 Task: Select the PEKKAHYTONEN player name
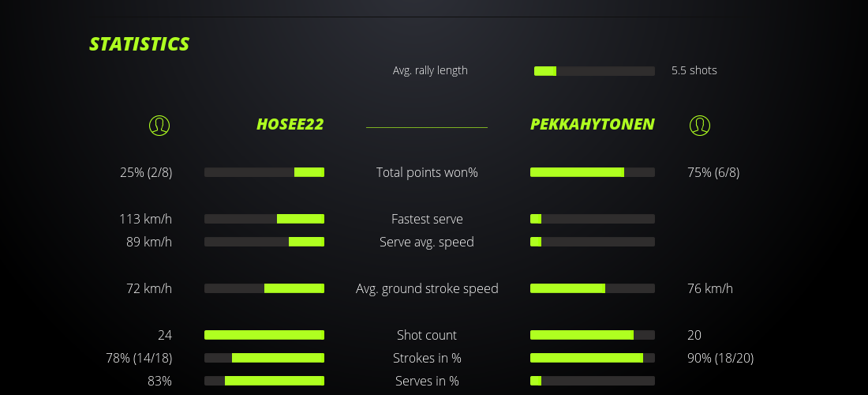click(x=592, y=125)
